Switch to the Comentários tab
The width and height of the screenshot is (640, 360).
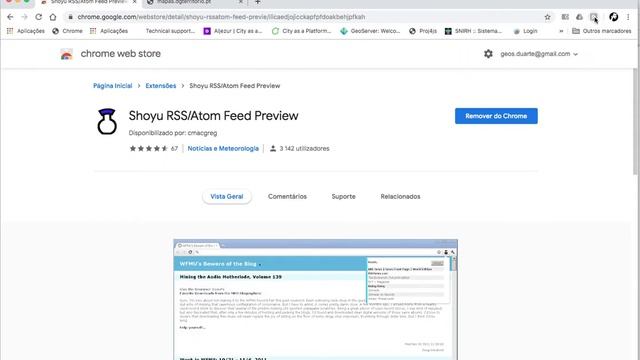coord(287,196)
